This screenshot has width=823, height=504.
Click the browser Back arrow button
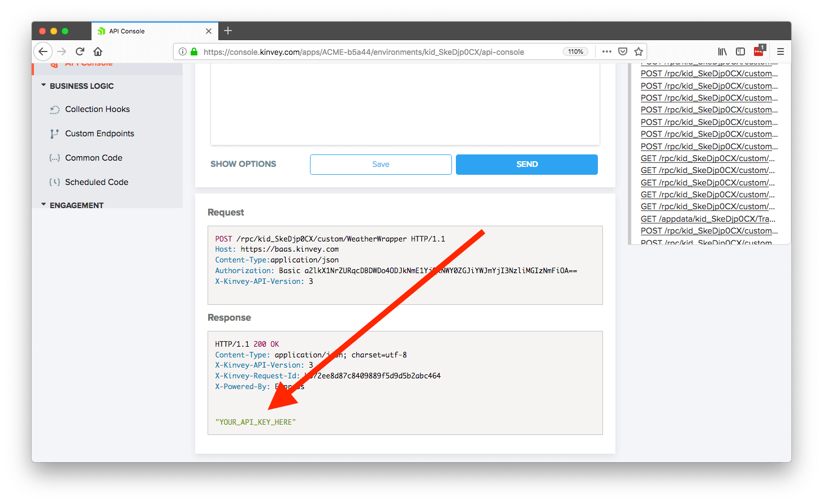[x=43, y=51]
